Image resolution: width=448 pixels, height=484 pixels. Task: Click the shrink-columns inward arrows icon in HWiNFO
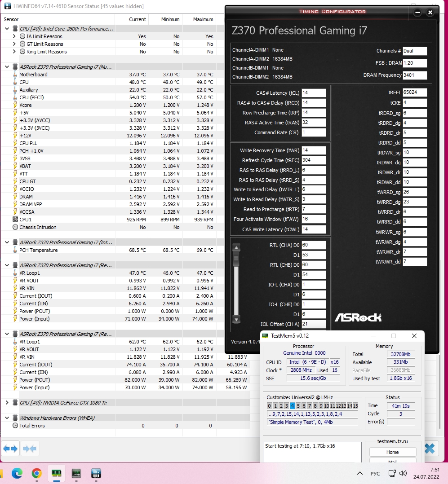pyautogui.click(x=30, y=449)
